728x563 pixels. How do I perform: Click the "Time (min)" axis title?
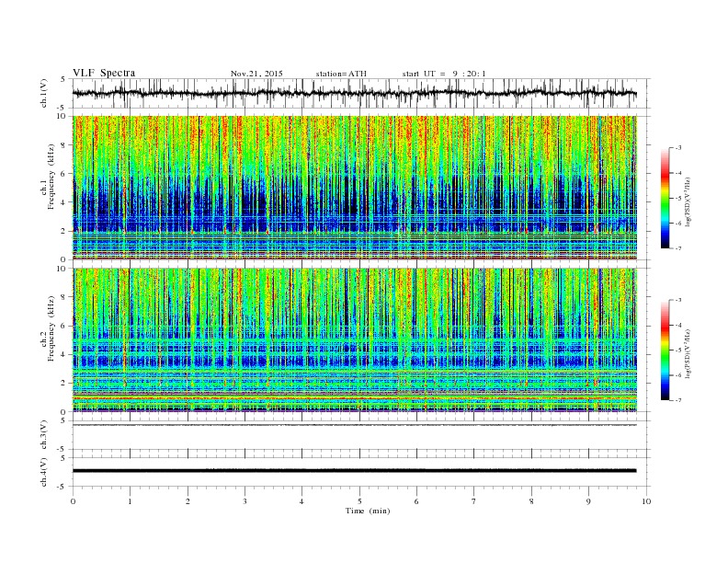(x=368, y=511)
